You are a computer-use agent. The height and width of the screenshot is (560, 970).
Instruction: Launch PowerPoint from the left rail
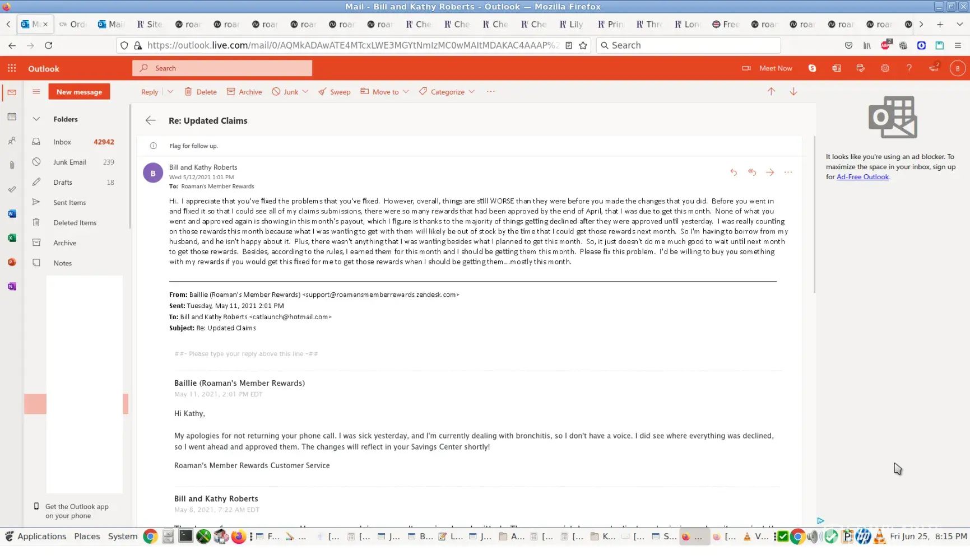tap(12, 262)
